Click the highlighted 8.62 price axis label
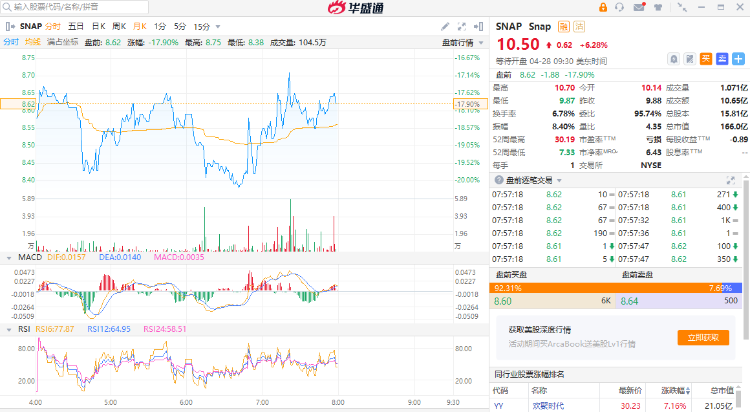The width and height of the screenshot is (750, 412). click(x=18, y=104)
